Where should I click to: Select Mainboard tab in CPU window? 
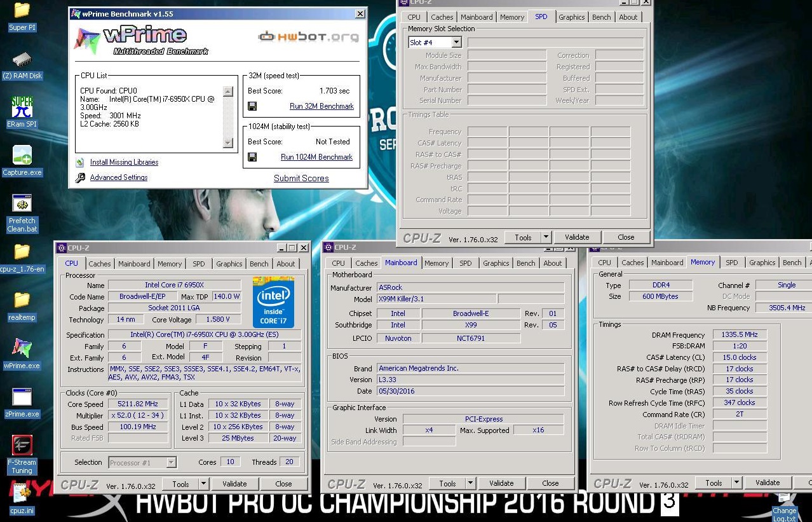pos(134,264)
